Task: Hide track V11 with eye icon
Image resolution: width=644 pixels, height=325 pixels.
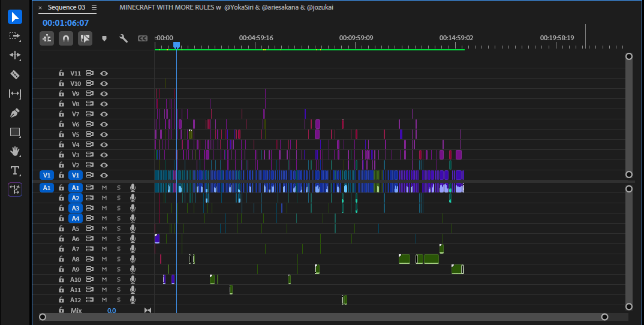Action: point(104,74)
